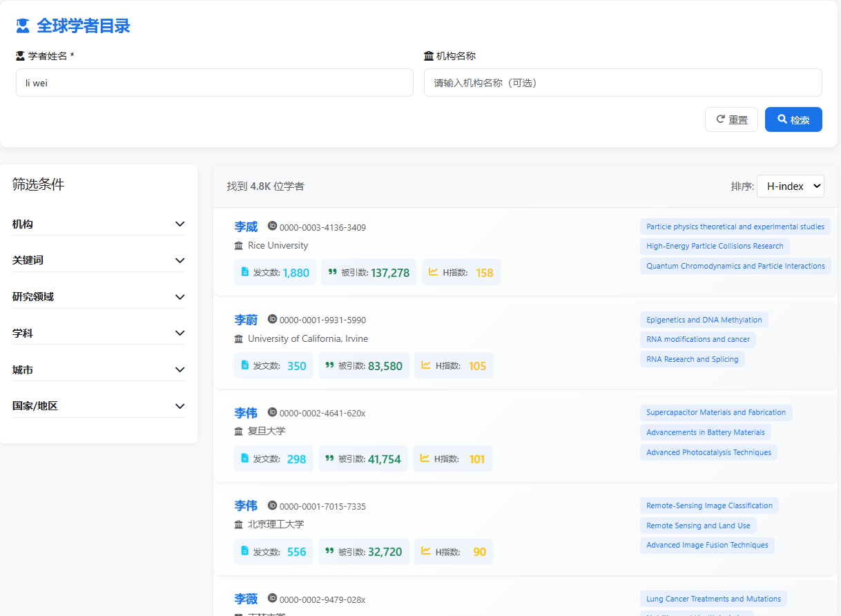
Task: Click the quote icon beside 137,278 citations
Action: [332, 272]
